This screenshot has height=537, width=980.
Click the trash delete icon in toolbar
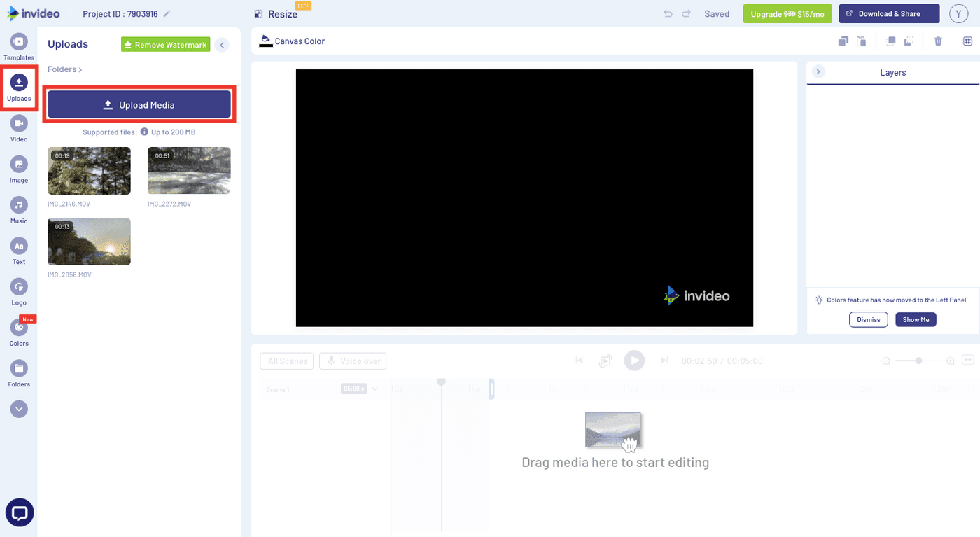click(x=938, y=41)
